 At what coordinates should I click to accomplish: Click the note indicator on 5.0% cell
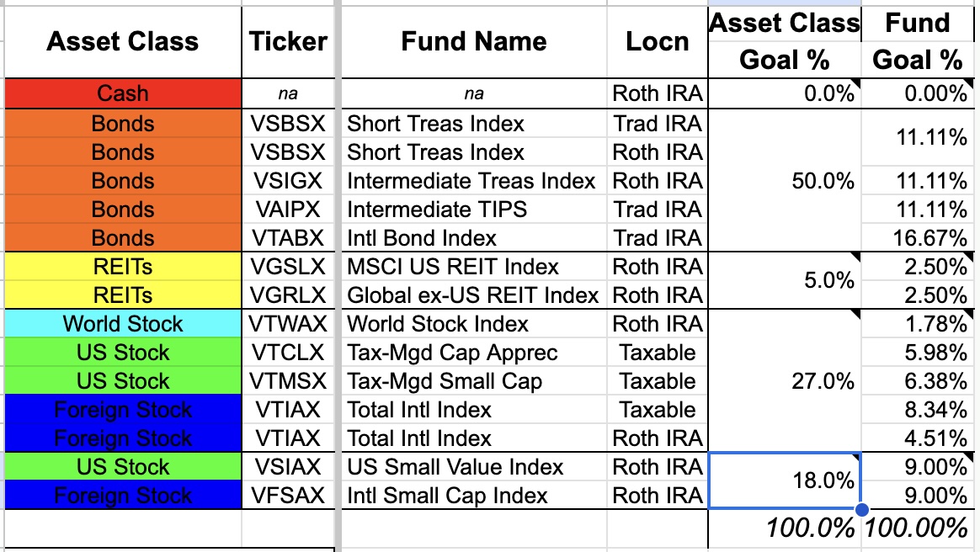[x=856, y=257]
